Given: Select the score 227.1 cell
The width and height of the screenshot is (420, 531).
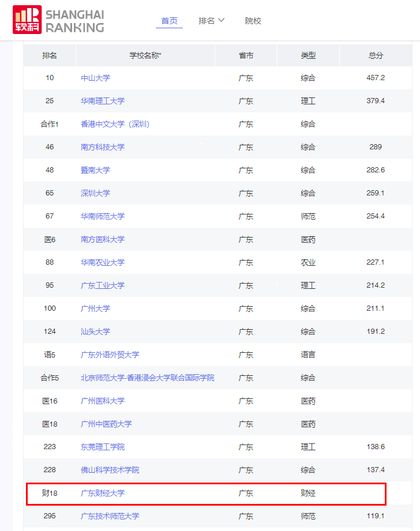Looking at the screenshot, I should click(x=376, y=262).
